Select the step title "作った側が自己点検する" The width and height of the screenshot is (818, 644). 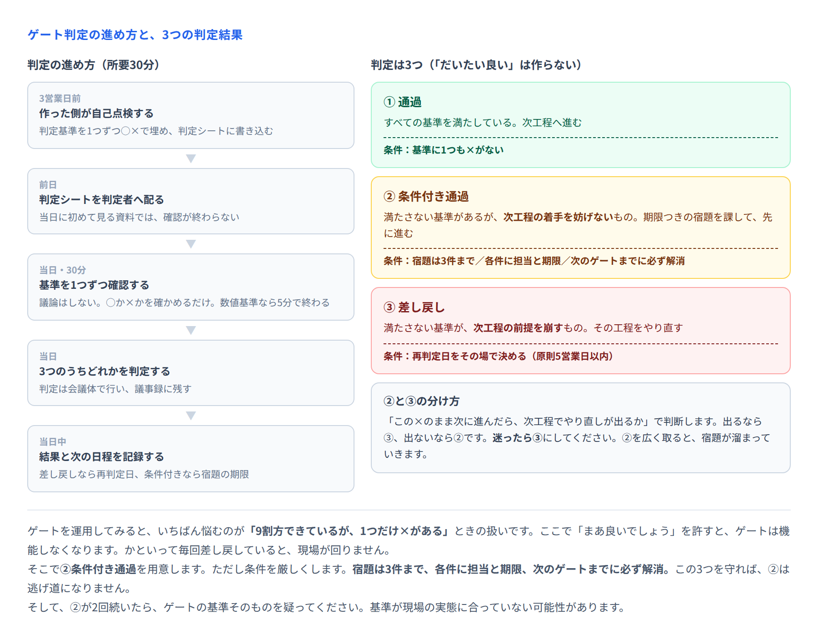pos(96,113)
